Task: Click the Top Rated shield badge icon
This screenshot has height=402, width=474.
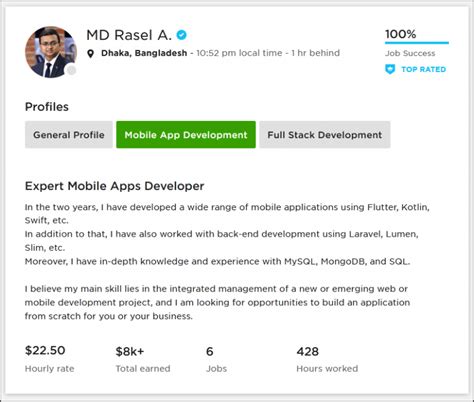Action: 390,69
